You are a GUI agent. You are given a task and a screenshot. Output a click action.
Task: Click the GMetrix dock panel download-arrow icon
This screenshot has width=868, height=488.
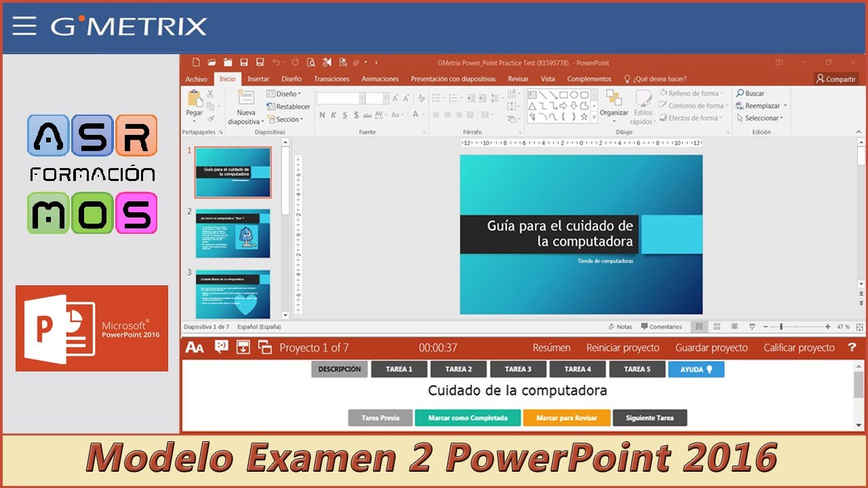(x=243, y=348)
